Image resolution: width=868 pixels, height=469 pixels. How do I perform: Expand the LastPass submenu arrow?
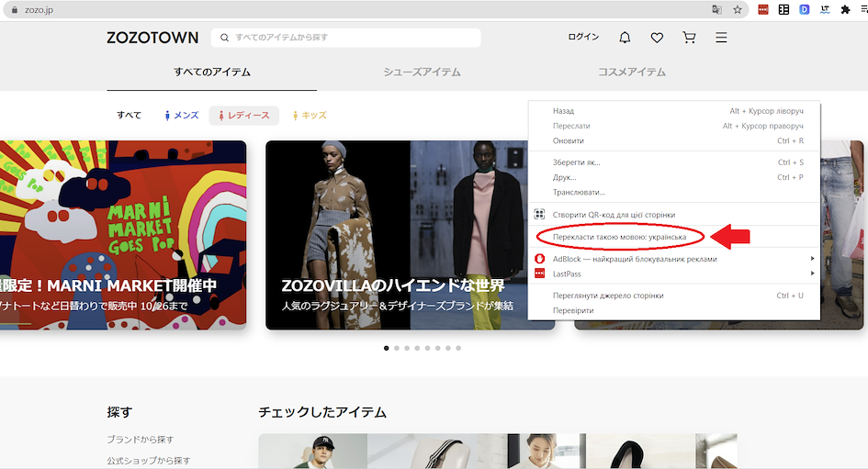tap(812, 274)
